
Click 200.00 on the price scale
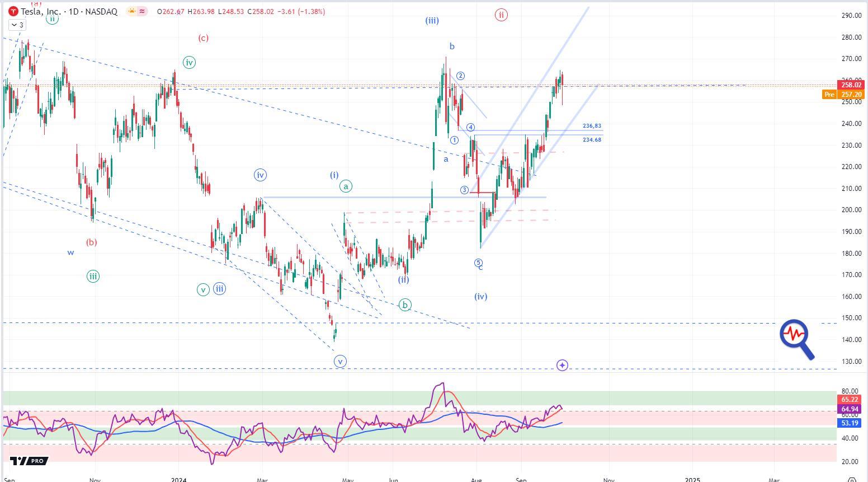[851, 210]
